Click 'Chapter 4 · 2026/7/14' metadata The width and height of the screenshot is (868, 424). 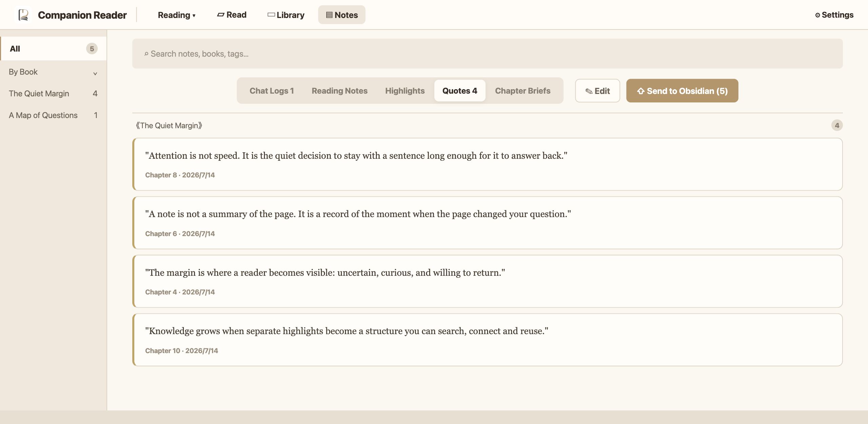180,292
